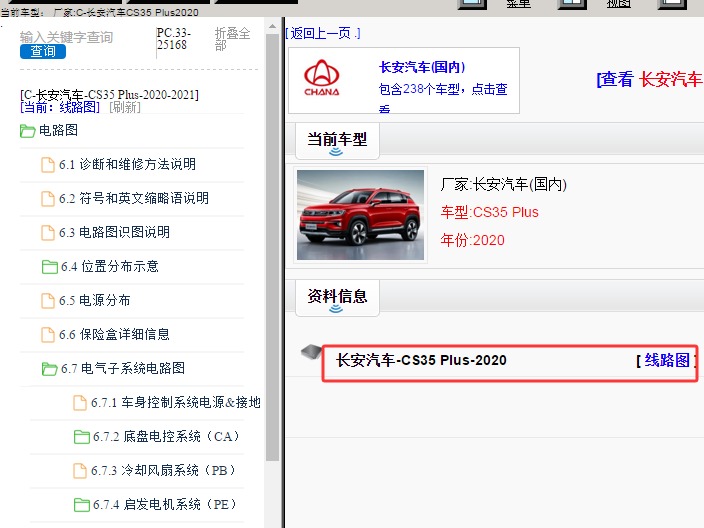Select the 当前车型 tab
This screenshot has height=528, width=704.
click(x=337, y=141)
